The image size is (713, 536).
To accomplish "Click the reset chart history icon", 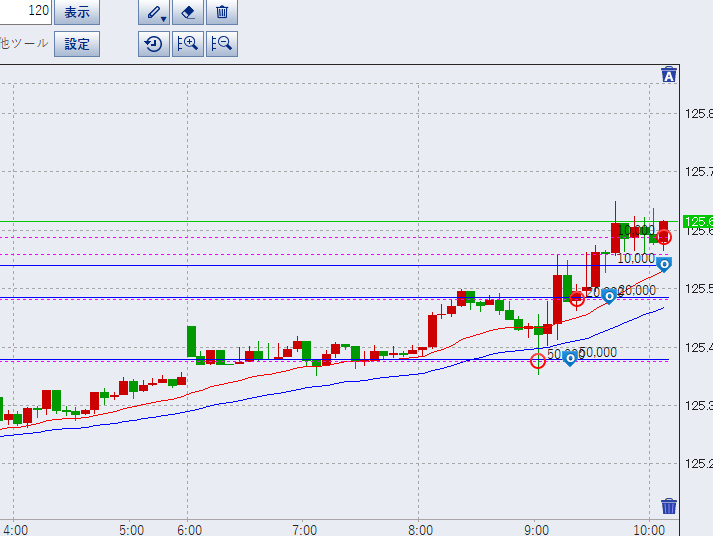I will point(154,44).
